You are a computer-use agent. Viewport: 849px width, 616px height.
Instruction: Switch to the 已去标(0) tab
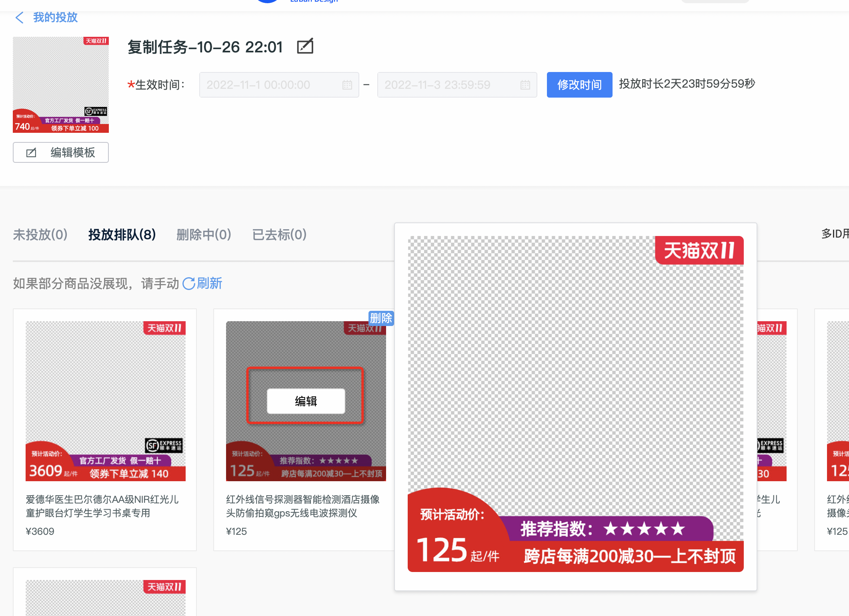[x=279, y=234]
